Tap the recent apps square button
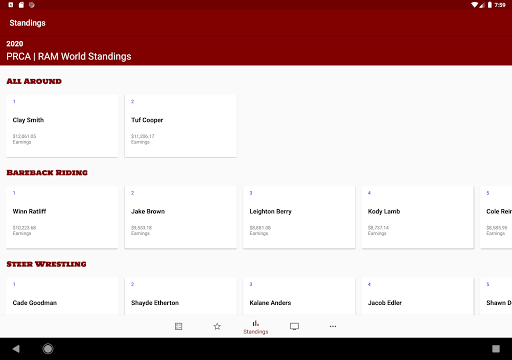This screenshot has height=360, width=512. 496,349
